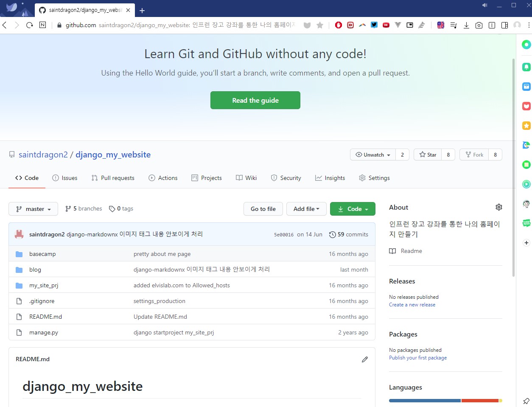Bookmark this page with the star icon
The height and width of the screenshot is (407, 532).
coord(320,25)
